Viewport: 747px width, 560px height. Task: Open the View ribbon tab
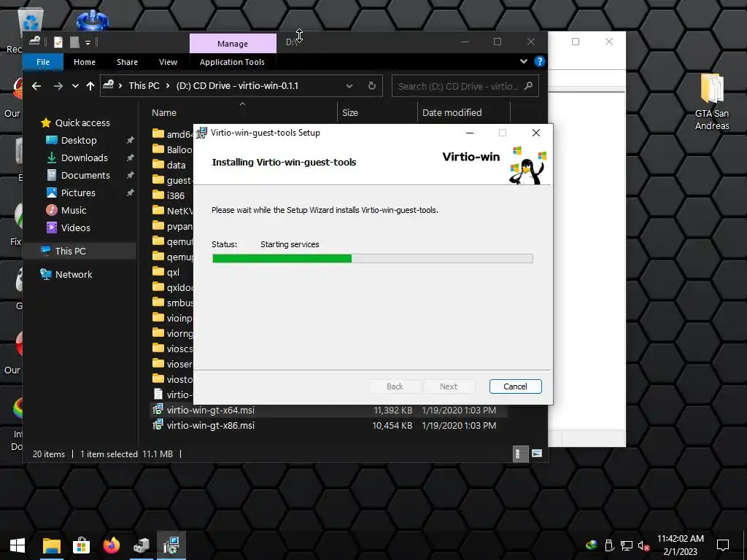pyautogui.click(x=168, y=62)
